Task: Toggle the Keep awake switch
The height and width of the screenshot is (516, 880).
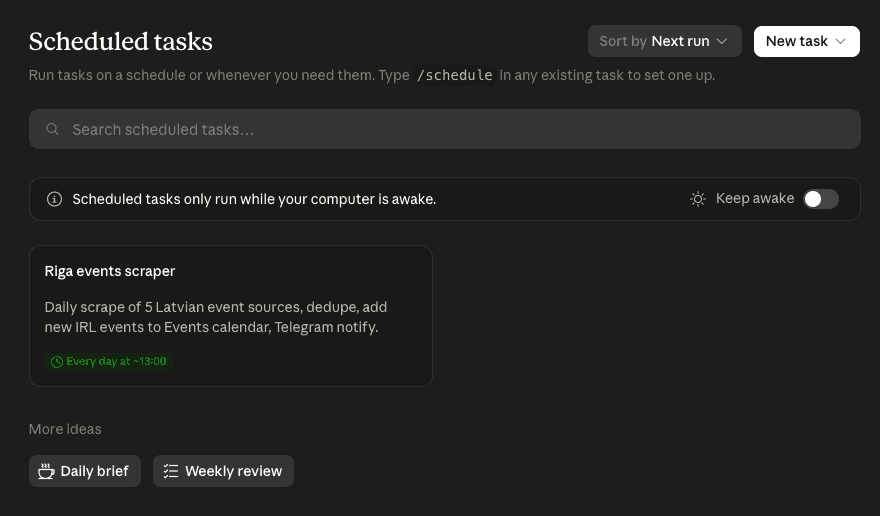Action: pyautogui.click(x=821, y=199)
